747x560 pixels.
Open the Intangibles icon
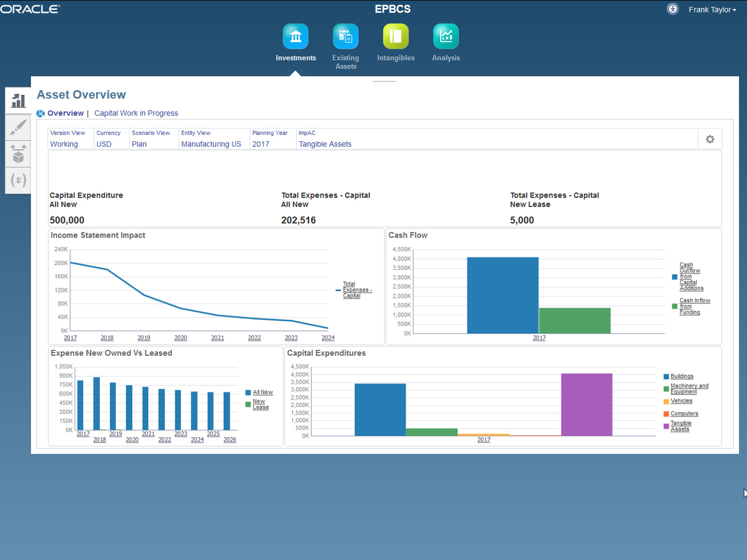pyautogui.click(x=395, y=37)
